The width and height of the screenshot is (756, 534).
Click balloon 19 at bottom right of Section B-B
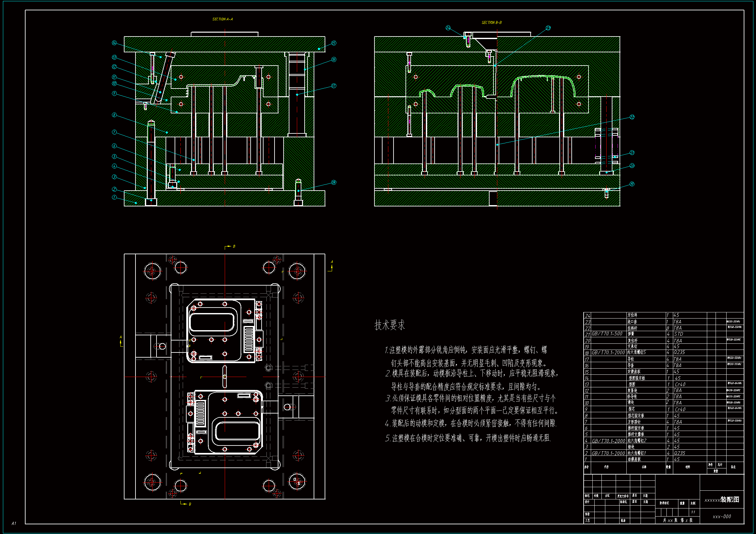[x=632, y=184]
